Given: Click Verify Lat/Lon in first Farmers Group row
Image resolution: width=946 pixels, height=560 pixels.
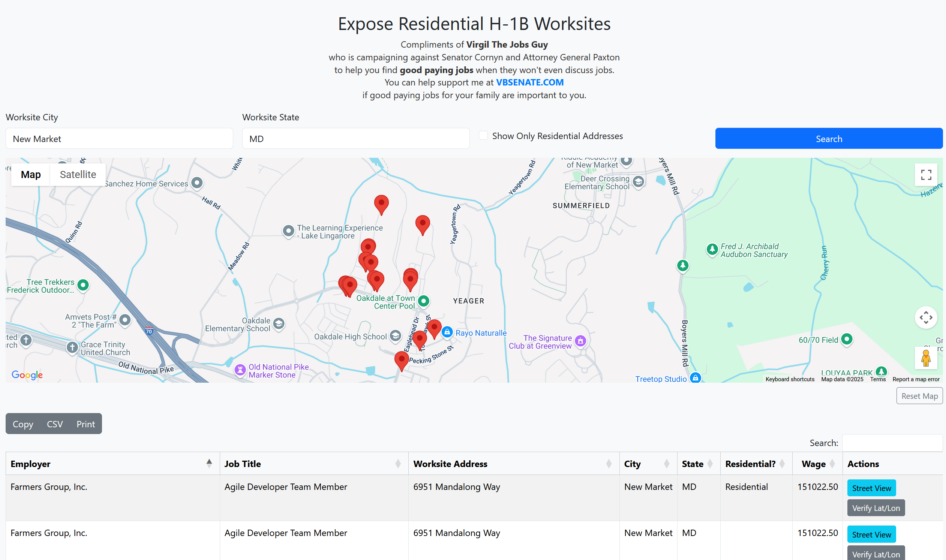Looking at the screenshot, I should [876, 508].
